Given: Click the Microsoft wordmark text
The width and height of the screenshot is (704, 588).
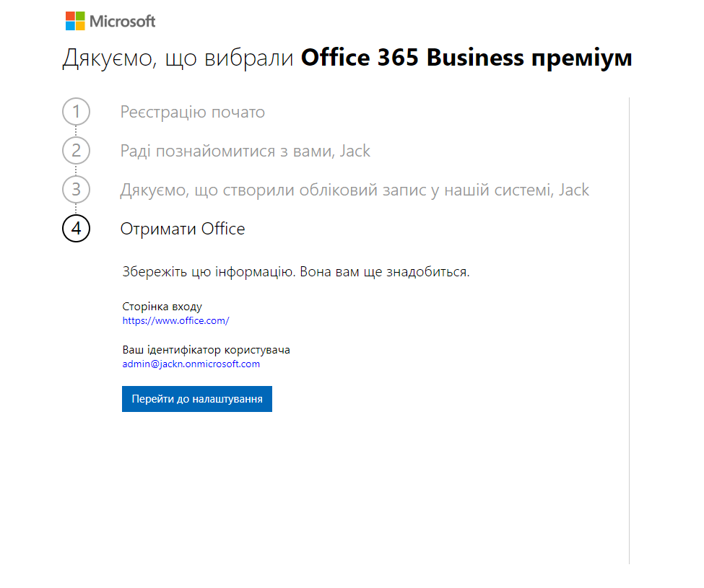Looking at the screenshot, I should click(123, 21).
